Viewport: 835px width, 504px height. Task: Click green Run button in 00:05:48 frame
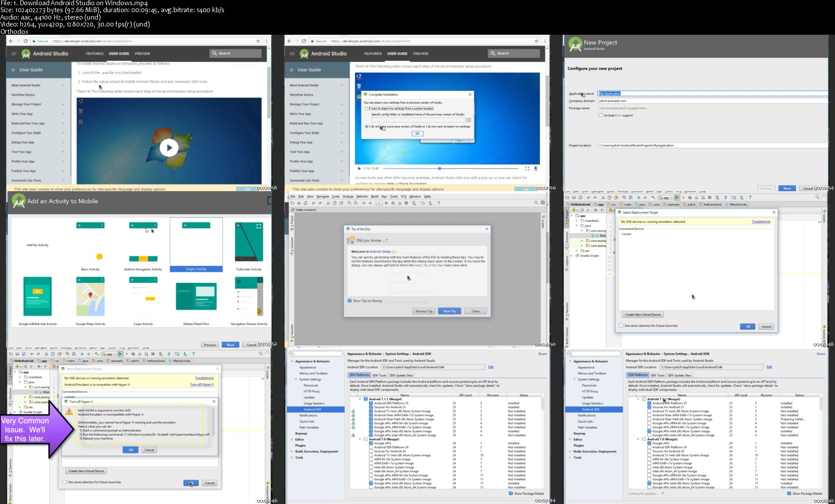677,197
